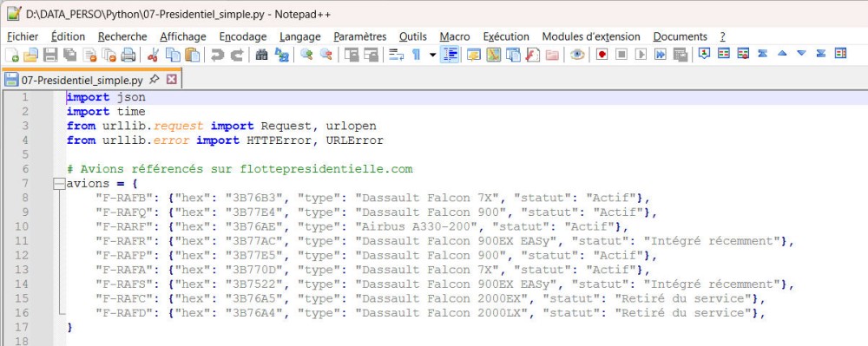Click the comment mentioning flottepresidentielle.com
The height and width of the screenshot is (346, 868).
240,169
